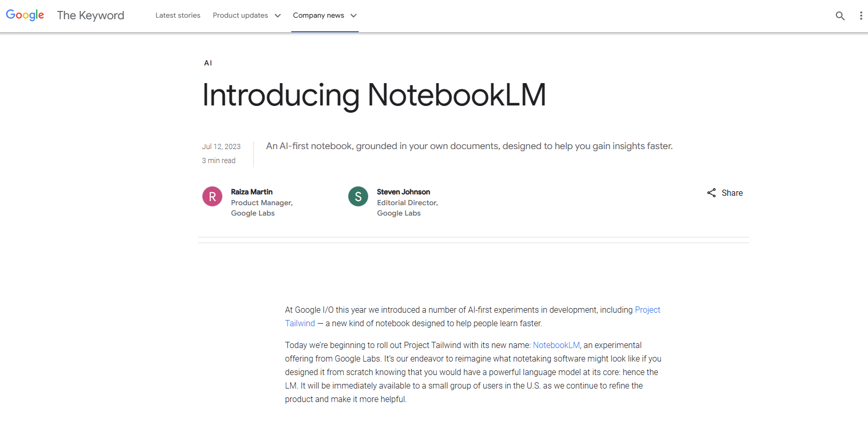Select the Company news menu label
The height and width of the screenshot is (427, 868).
coord(318,16)
